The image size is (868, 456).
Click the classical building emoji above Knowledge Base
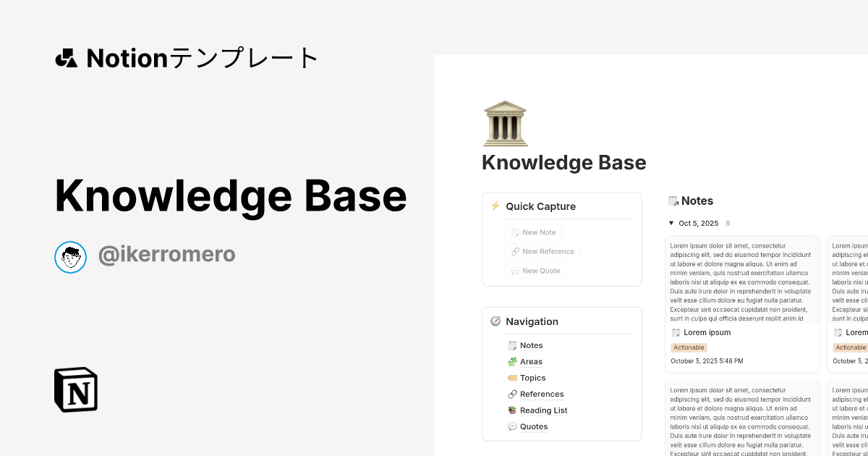[504, 123]
